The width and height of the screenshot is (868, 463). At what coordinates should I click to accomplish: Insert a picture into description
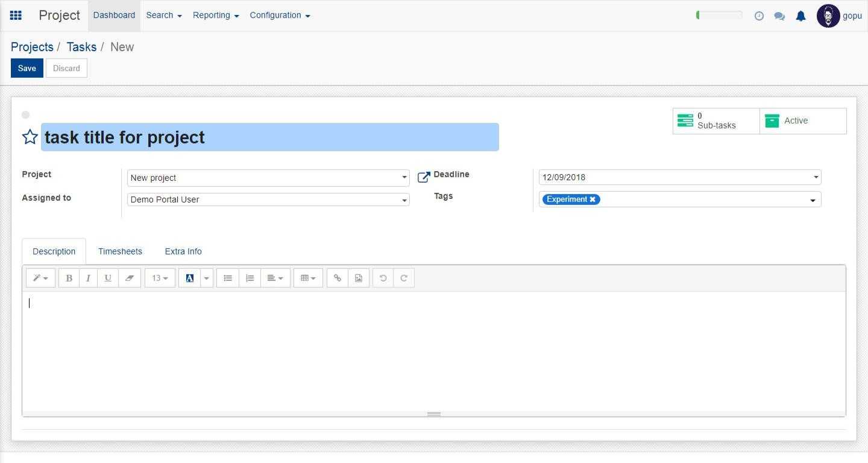pyautogui.click(x=359, y=278)
